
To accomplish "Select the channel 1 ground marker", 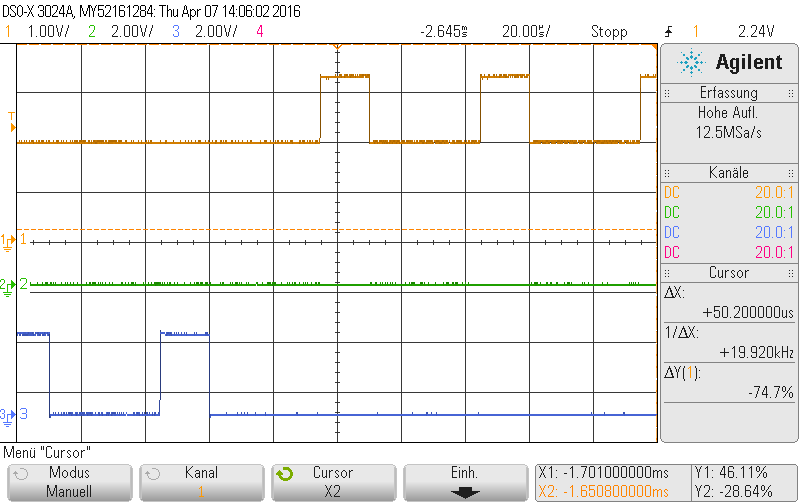I will coord(8,242).
